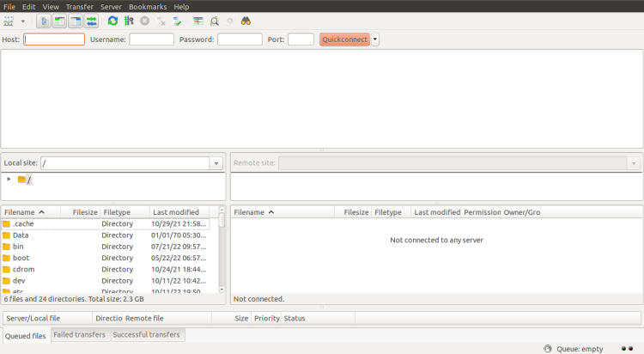644x354 pixels.
Task: Toggle transfer queue display
Action: [x=91, y=21]
